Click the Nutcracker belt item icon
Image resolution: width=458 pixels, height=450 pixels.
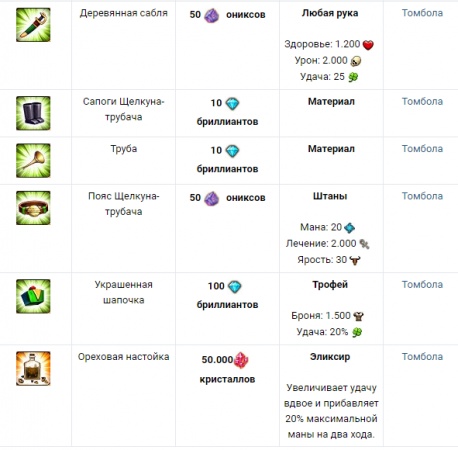coord(33,208)
